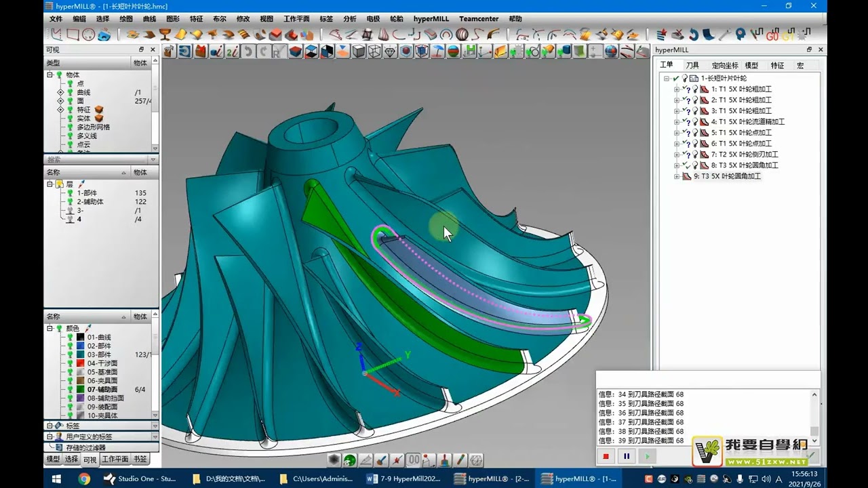This screenshot has height=488, width=868.
Task: Collapse the 颜色 tree node
Action: click(x=50, y=328)
